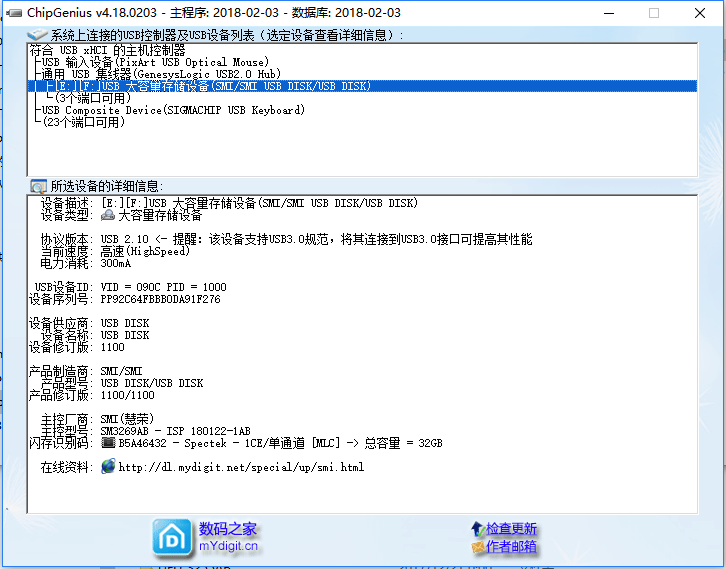
Task: Minimize the ChipGenius window
Action: tap(609, 13)
